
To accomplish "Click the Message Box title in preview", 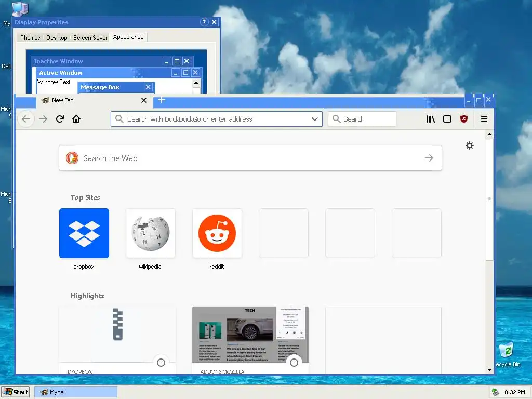I will [x=100, y=87].
